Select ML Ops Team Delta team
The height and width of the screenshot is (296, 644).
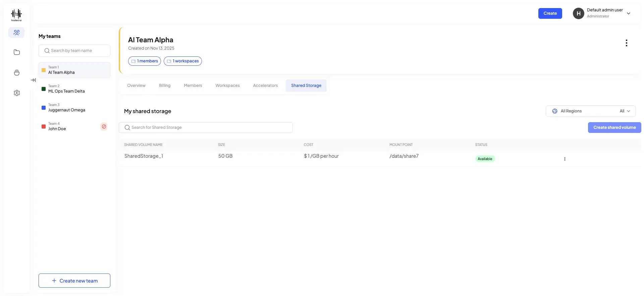pyautogui.click(x=74, y=89)
